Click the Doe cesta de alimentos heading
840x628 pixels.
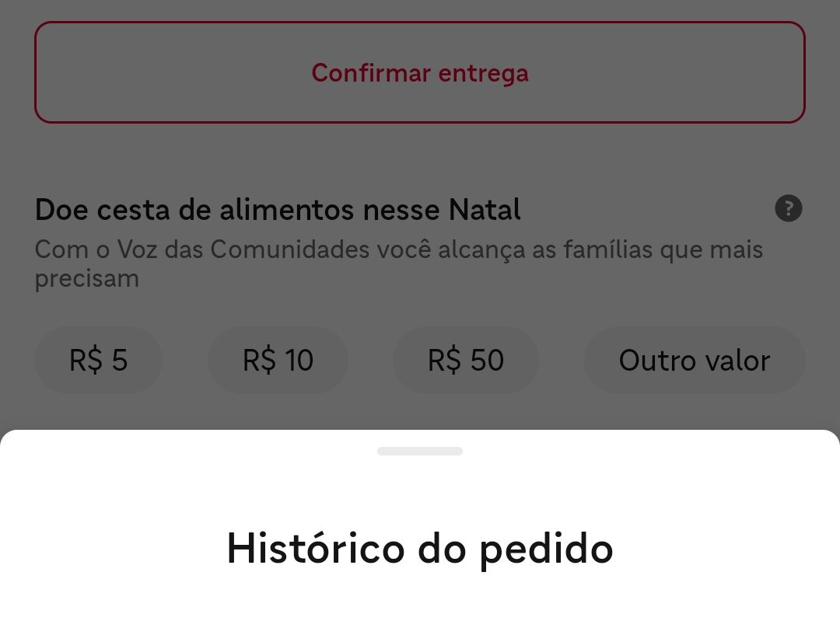[278, 210]
